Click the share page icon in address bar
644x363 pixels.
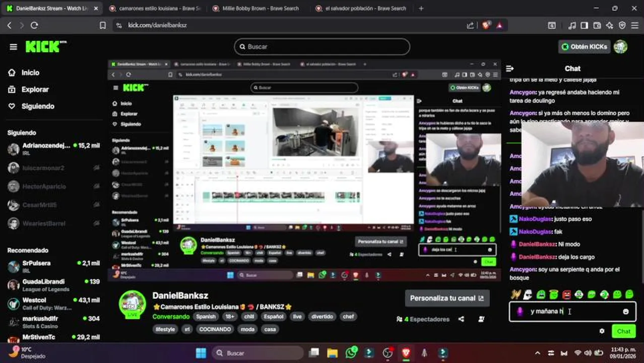(x=470, y=25)
